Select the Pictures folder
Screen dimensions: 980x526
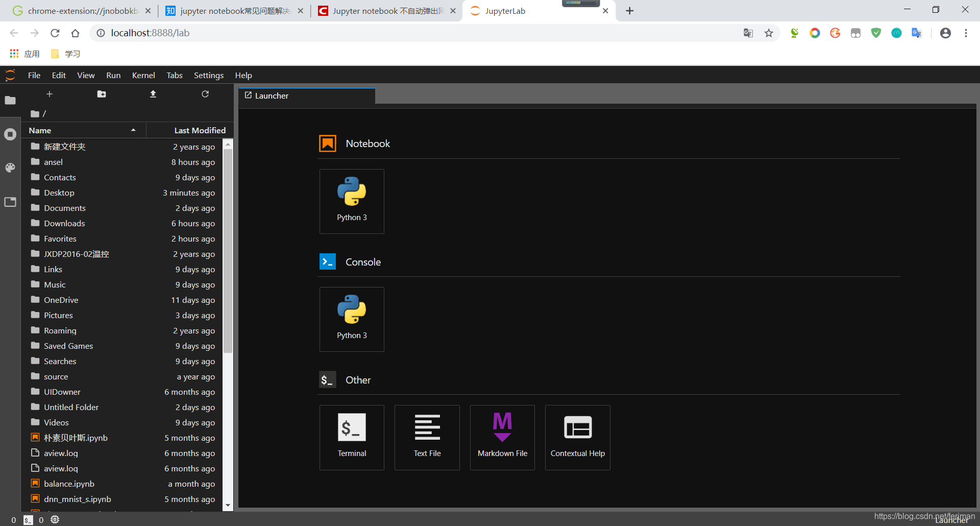(x=122, y=315)
